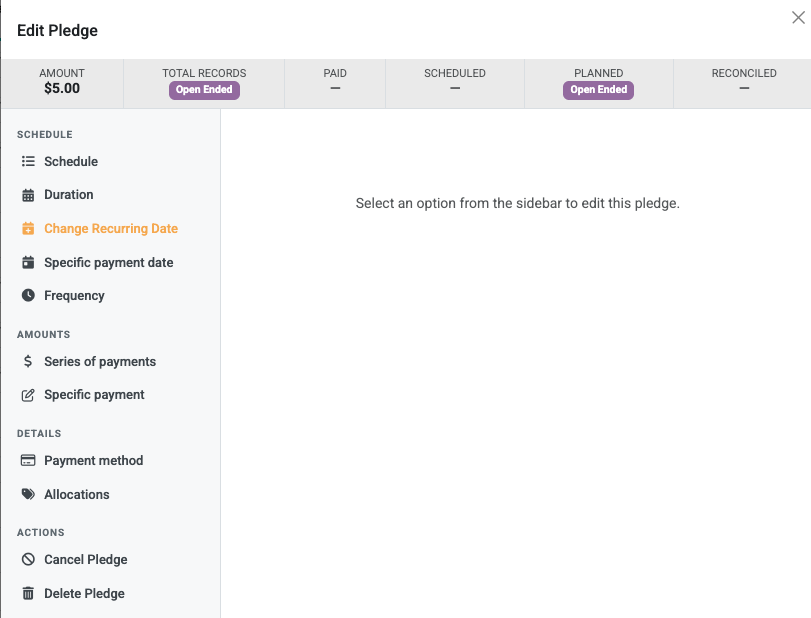Viewport: 811px width, 618px height.
Task: Click the dollar sign icon for Series of payments
Action: [28, 361]
